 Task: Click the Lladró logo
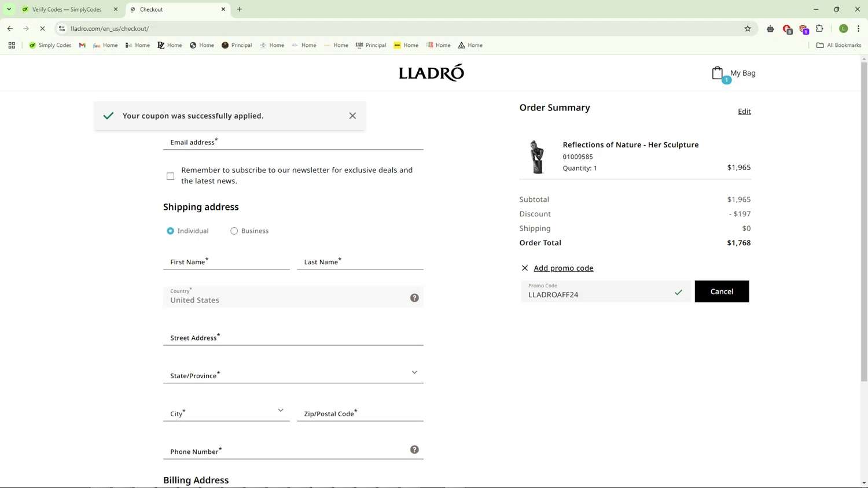point(431,73)
